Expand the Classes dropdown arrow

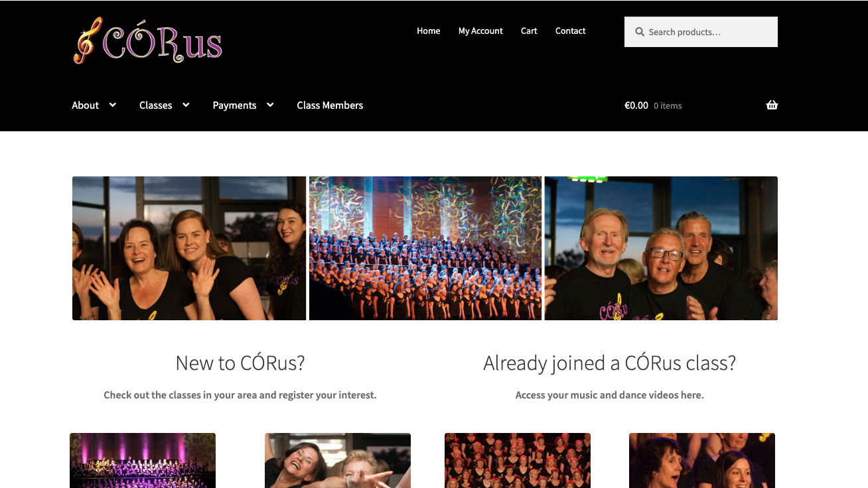[x=186, y=105]
